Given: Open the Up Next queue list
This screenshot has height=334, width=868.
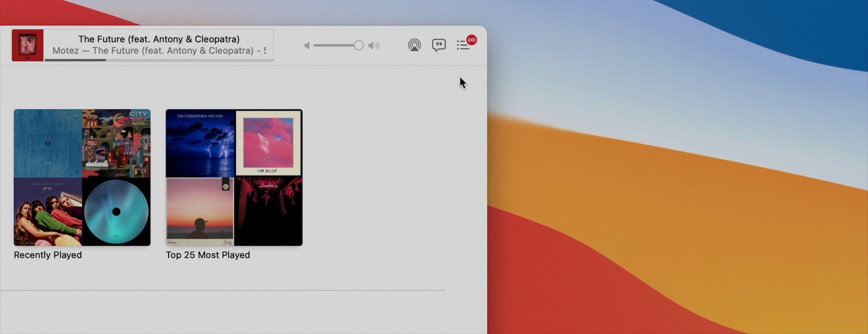Looking at the screenshot, I should pyautogui.click(x=462, y=46).
